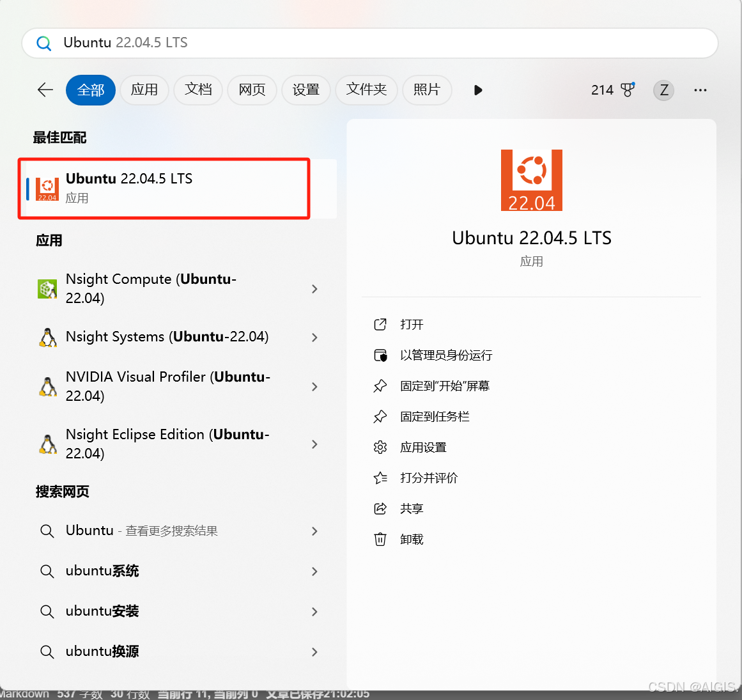
Task: Switch to the 网页 filter tab
Action: click(x=252, y=90)
